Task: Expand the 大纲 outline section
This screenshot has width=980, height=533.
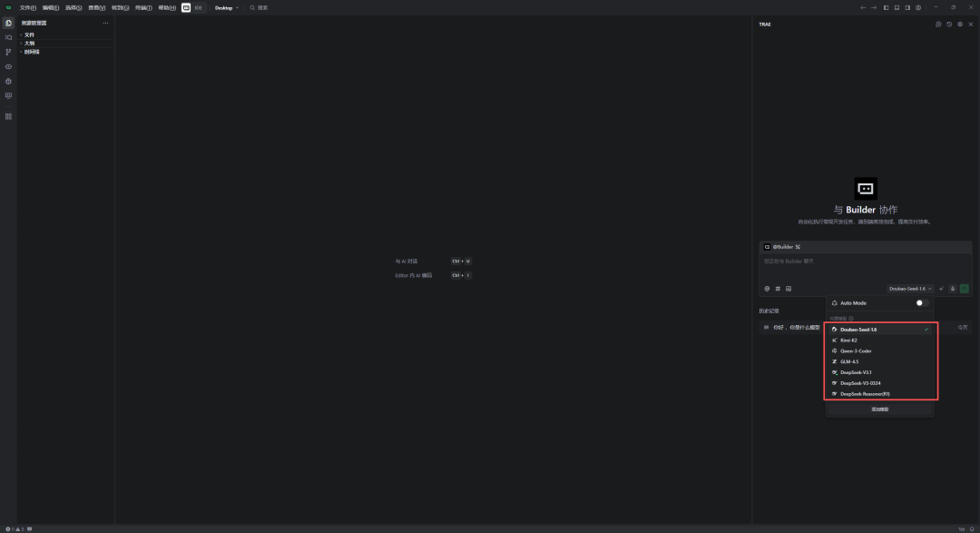Action: (65, 44)
